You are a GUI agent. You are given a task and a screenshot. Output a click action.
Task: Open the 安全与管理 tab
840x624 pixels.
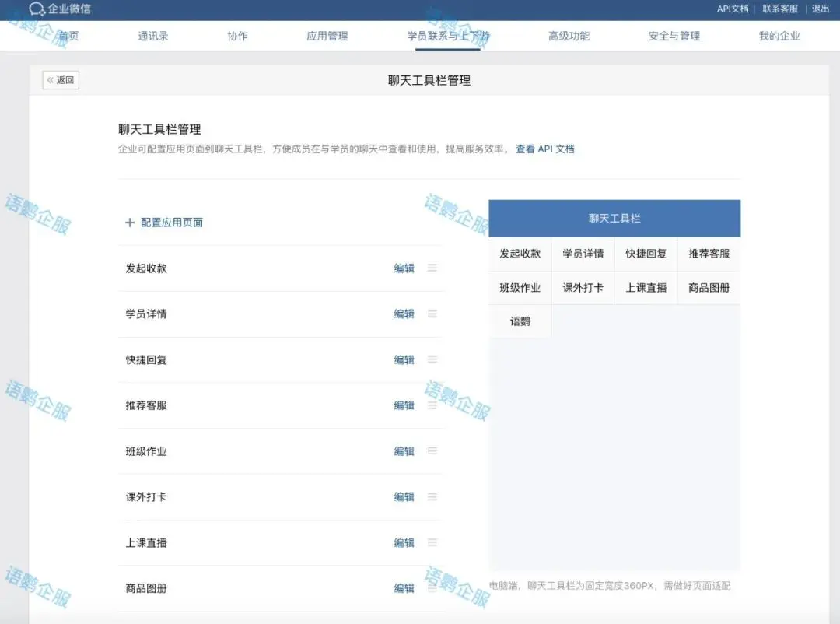pos(674,36)
